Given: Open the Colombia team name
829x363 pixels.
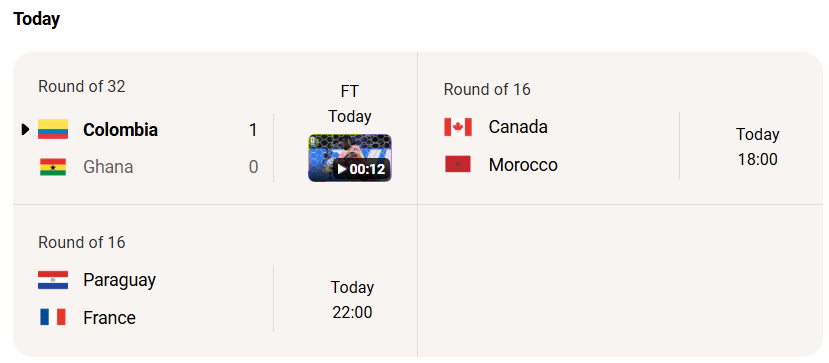Looking at the screenshot, I should click(120, 129).
